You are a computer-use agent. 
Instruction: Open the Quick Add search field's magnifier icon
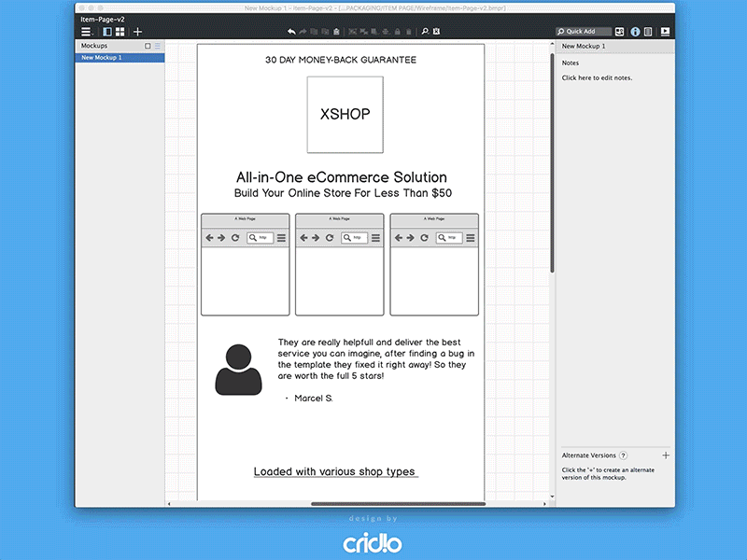[560, 31]
